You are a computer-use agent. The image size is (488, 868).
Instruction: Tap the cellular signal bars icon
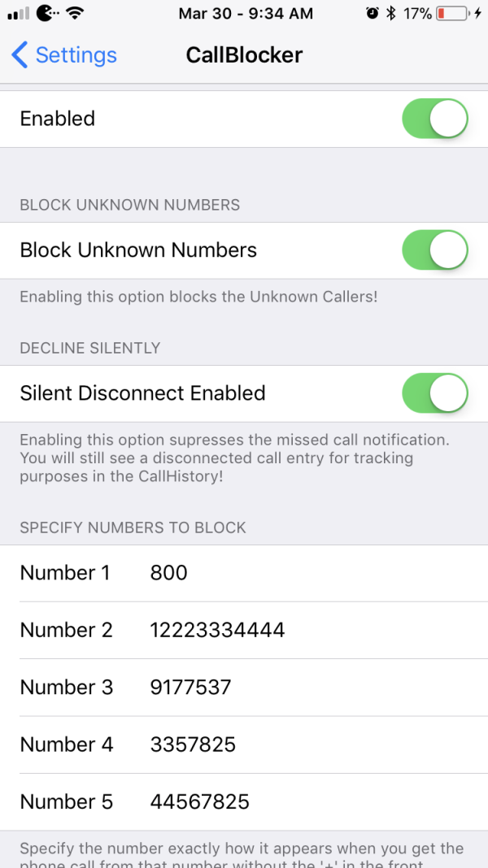(x=18, y=13)
